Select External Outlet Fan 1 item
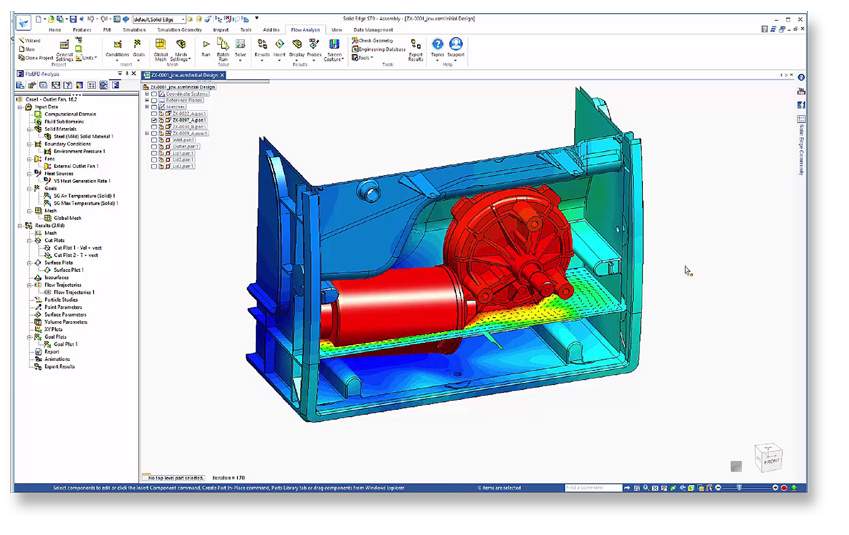849x535 pixels. point(76,166)
